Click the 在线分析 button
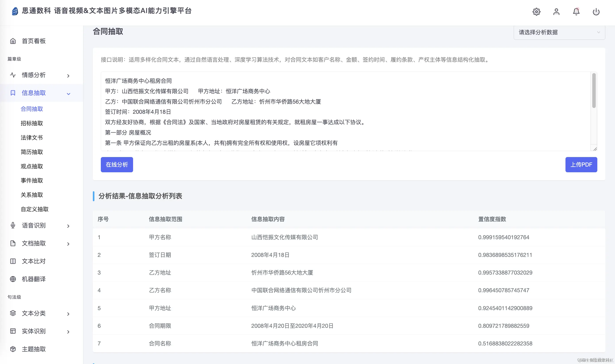This screenshot has height=364, width=615. coord(117,165)
